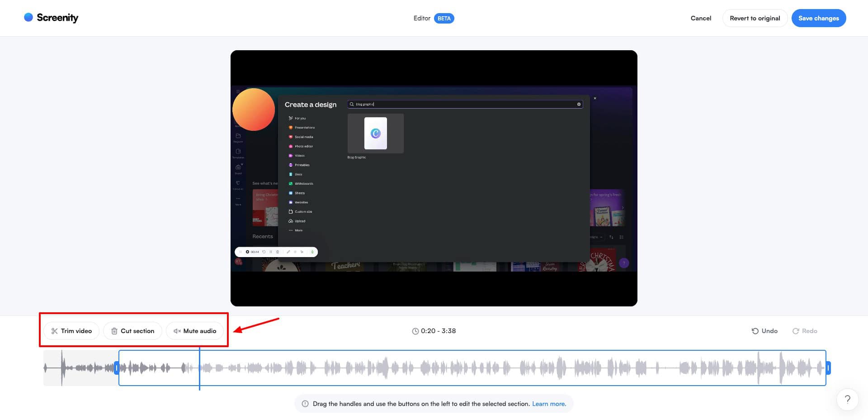The image size is (868, 420).
Task: Click the BETA badge next to Editor
Action: pos(444,18)
